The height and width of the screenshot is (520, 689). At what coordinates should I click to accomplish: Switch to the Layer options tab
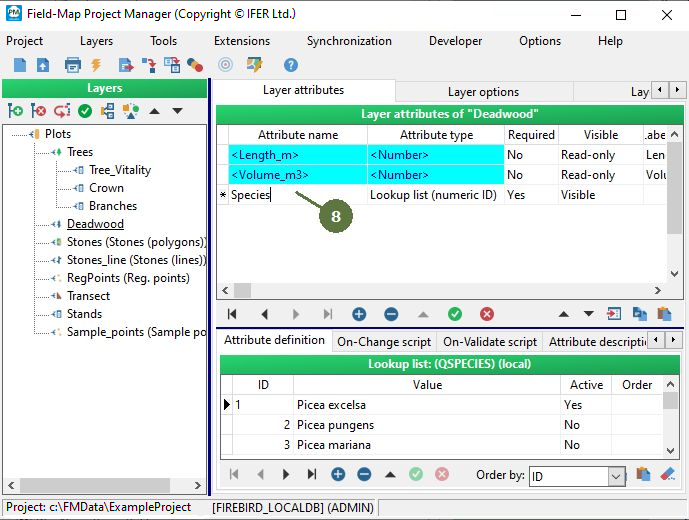pyautogui.click(x=483, y=92)
